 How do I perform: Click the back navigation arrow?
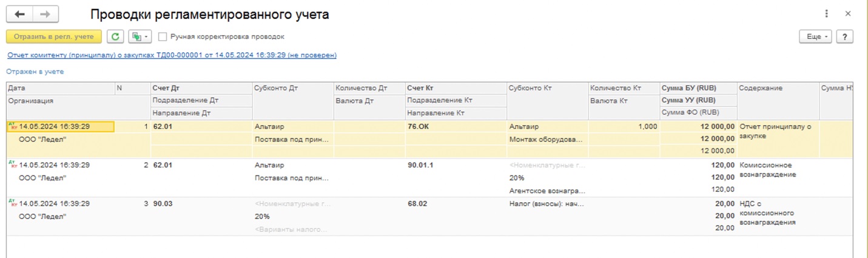point(19,15)
